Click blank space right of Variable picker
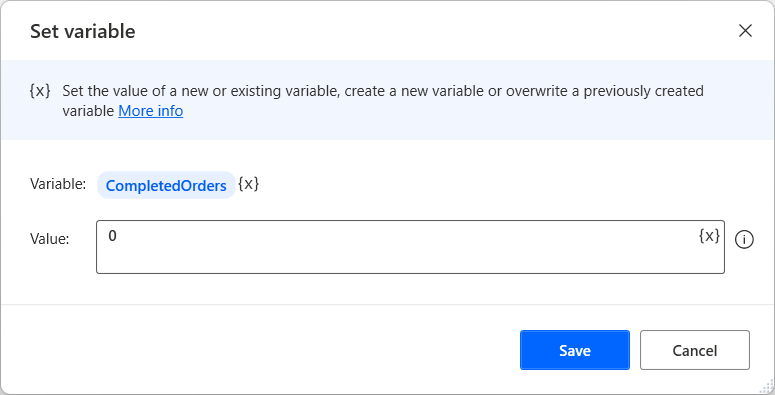Viewport: 775px width, 395px height. 494,185
